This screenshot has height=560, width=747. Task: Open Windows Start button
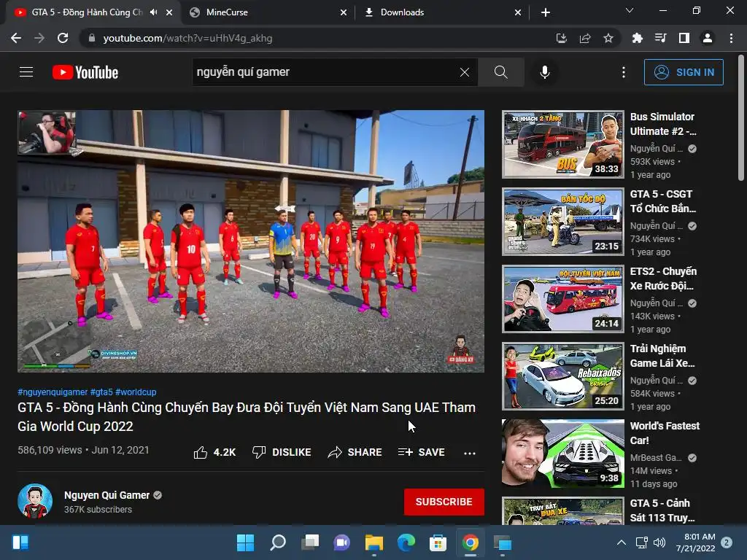[x=246, y=542]
